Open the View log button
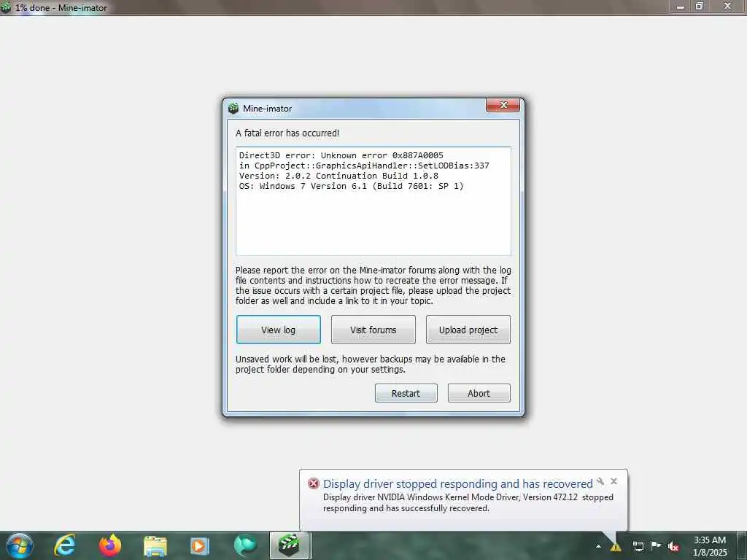Viewport: 747px width, 560px height. tap(278, 330)
